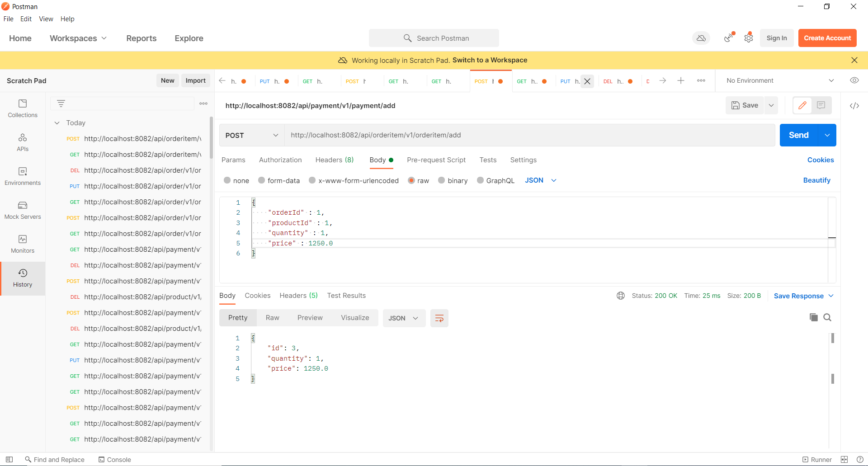The height and width of the screenshot is (466, 868).
Task: Open the tab options three-dot menu
Action: click(701, 80)
